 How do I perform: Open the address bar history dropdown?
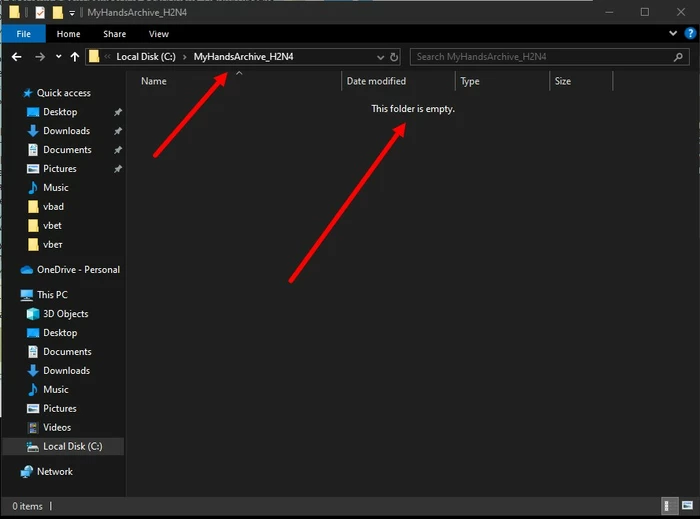380,57
